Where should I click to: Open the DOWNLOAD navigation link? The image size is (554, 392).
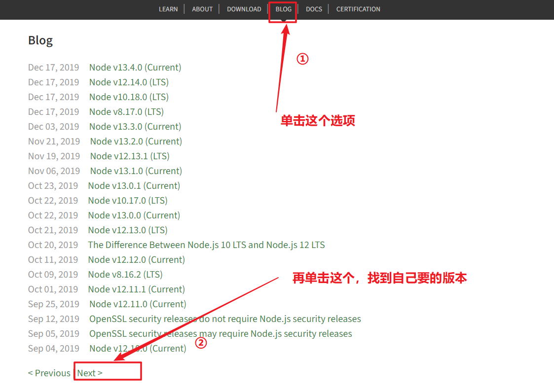(x=244, y=9)
